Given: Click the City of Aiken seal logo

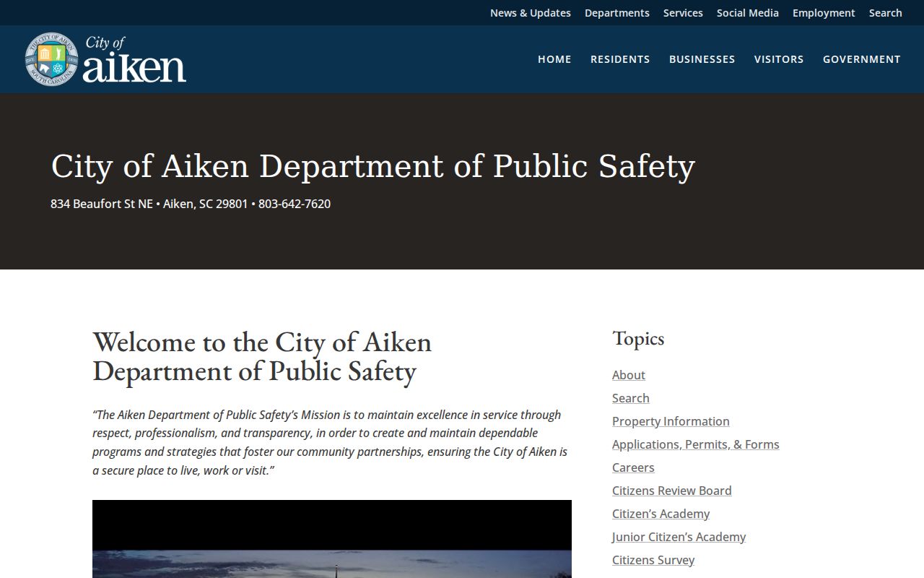Looking at the screenshot, I should (x=105, y=59).
